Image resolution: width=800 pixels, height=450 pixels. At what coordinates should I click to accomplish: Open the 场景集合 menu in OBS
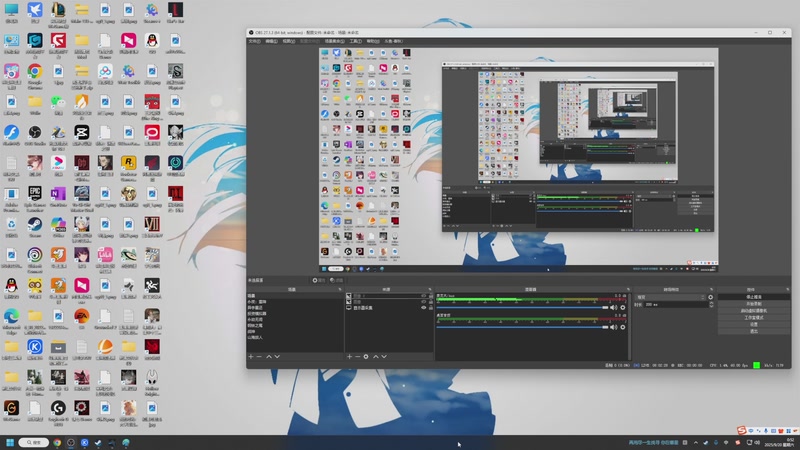pos(335,41)
